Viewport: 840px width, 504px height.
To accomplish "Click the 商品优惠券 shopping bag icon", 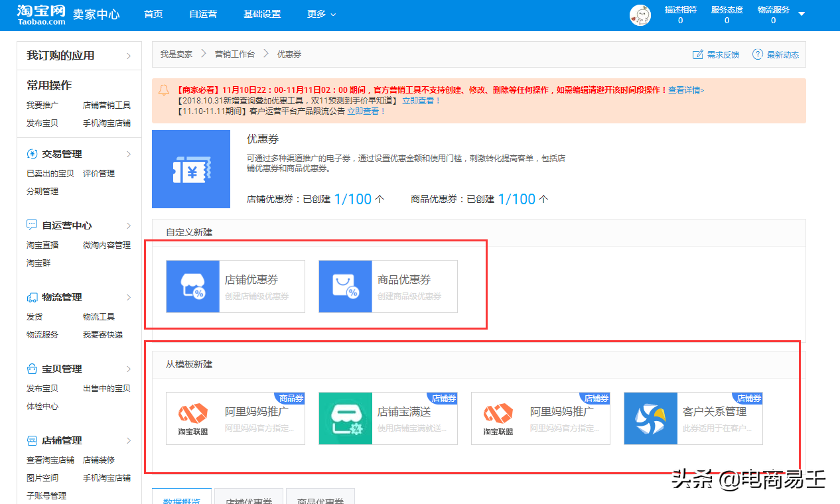I will [x=345, y=286].
